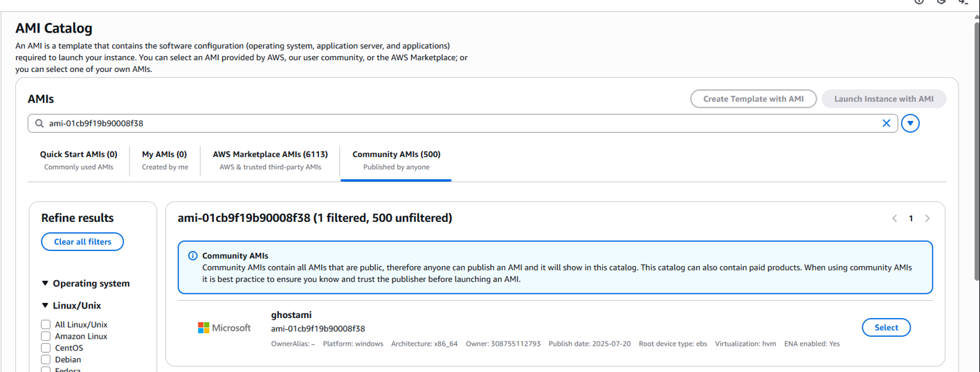980x372 pixels.
Task: Click the info icon in Community AMIs notice
Action: tap(193, 256)
